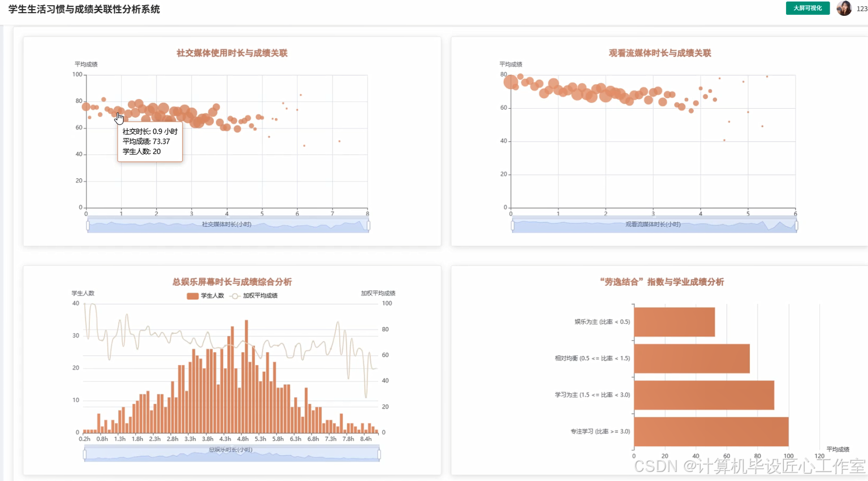
Task: Click the axis label 学习为主 (1.5 <= 比率 < 3.0)
Action: 593,395
